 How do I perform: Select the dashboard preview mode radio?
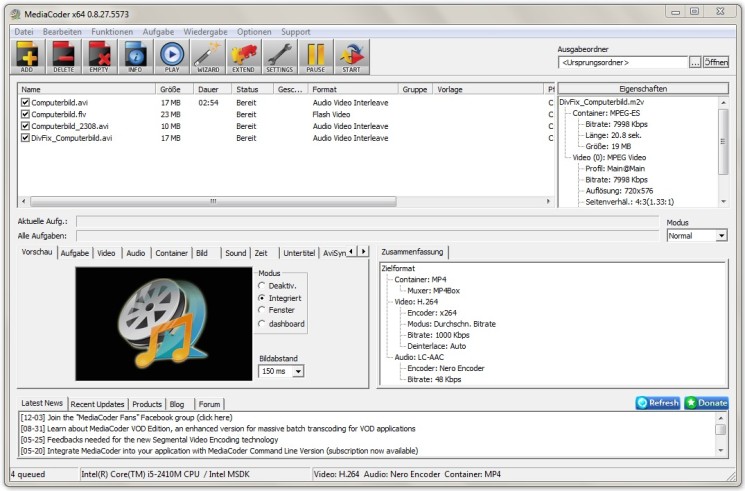point(262,324)
